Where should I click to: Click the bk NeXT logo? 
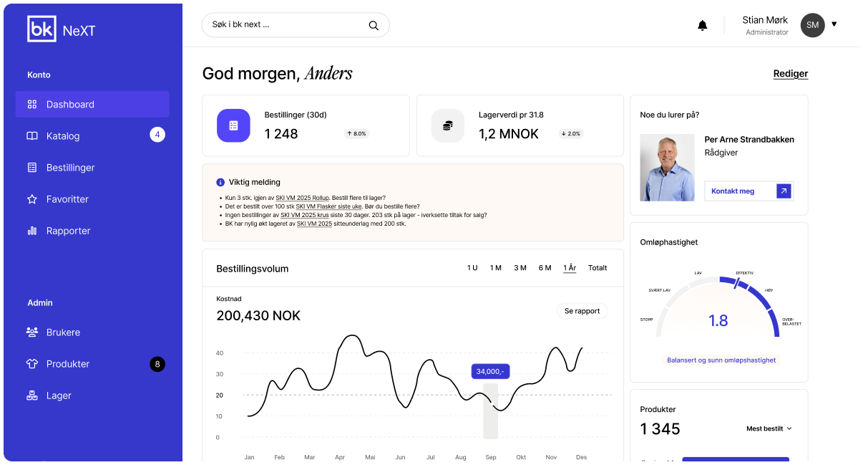click(61, 29)
